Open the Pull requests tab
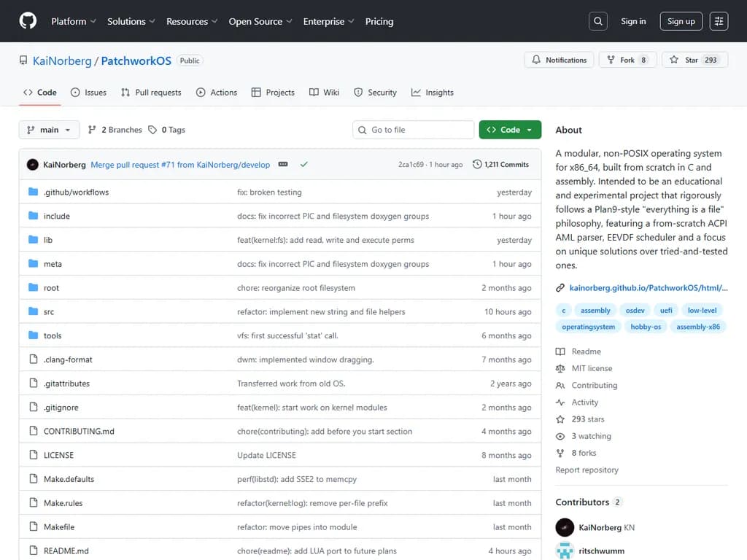 pyautogui.click(x=151, y=93)
